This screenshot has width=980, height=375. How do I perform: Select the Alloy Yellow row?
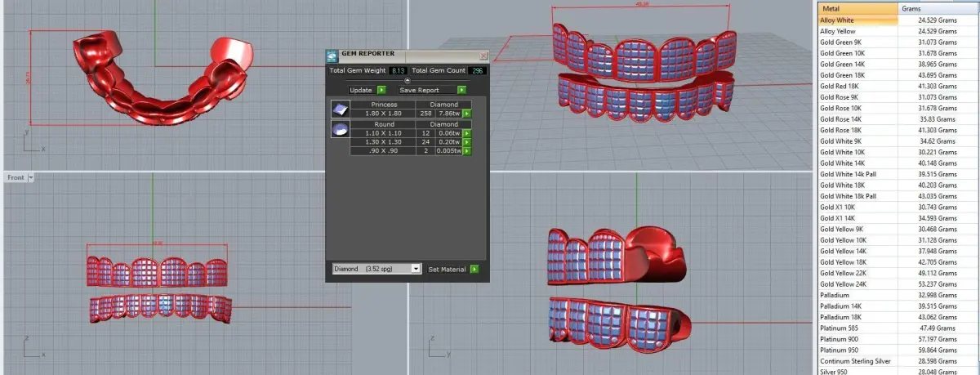(x=898, y=31)
